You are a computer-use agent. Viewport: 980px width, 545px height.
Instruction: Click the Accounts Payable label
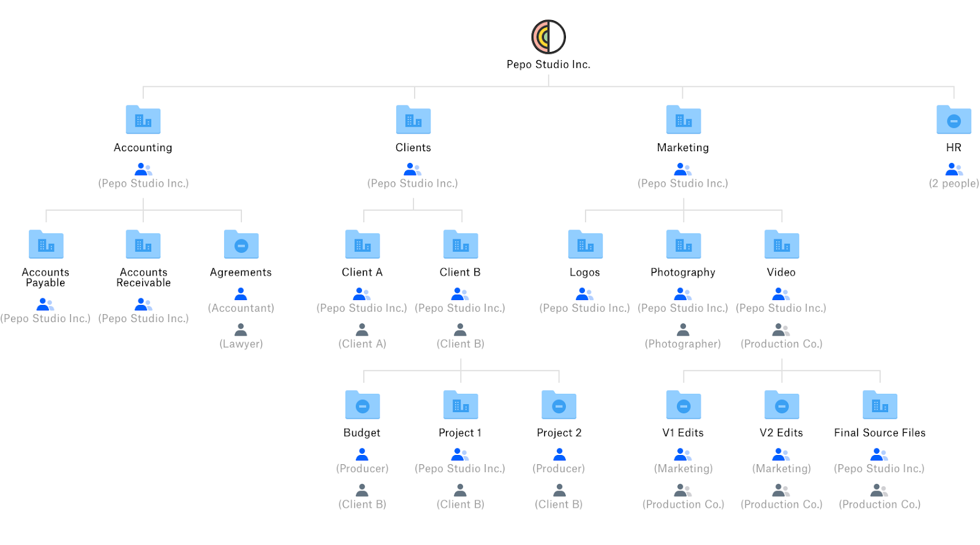point(45,277)
